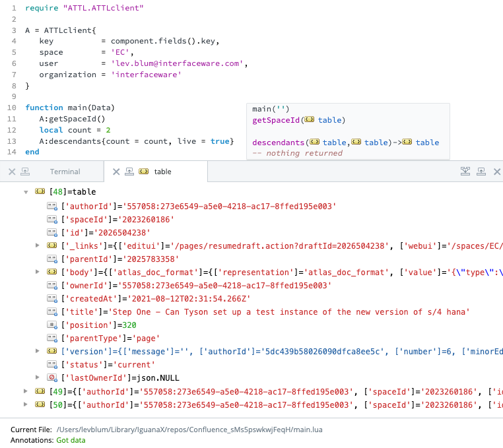Expand the 'body' table entry

38,272
